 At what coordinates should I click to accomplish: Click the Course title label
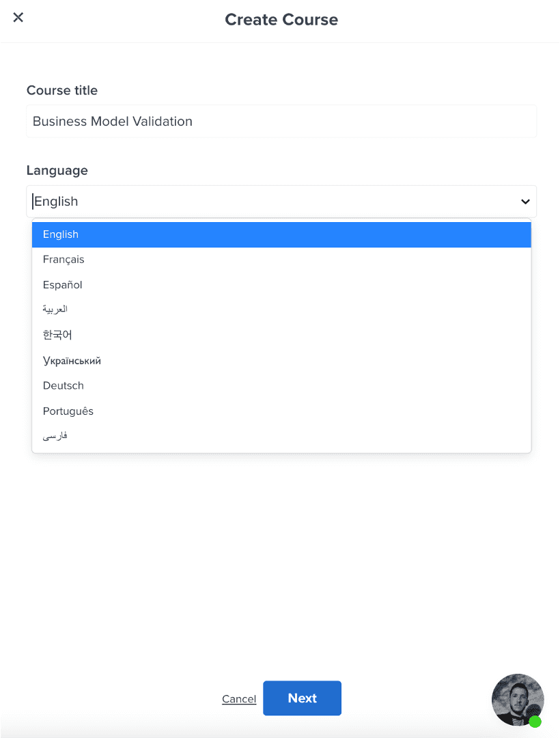[x=62, y=90]
